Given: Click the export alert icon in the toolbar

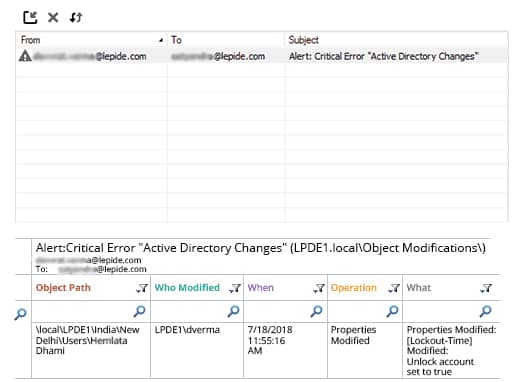Looking at the screenshot, I should pyautogui.click(x=30, y=18).
